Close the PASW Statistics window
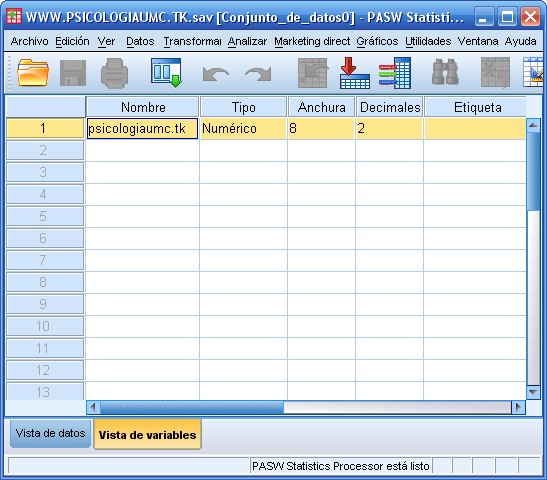The height and width of the screenshot is (480, 547). tap(531, 16)
